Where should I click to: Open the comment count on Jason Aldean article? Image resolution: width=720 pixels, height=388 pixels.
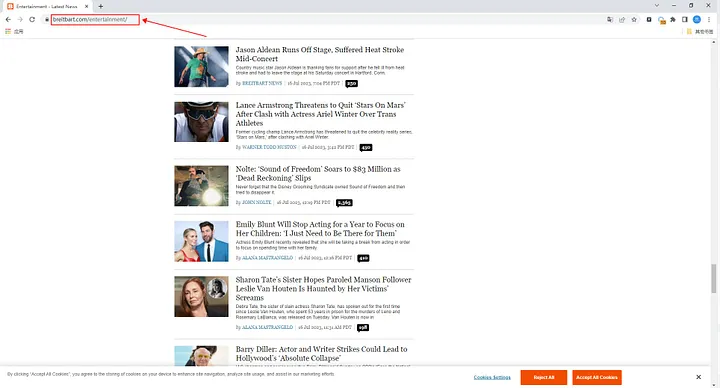pyautogui.click(x=351, y=84)
